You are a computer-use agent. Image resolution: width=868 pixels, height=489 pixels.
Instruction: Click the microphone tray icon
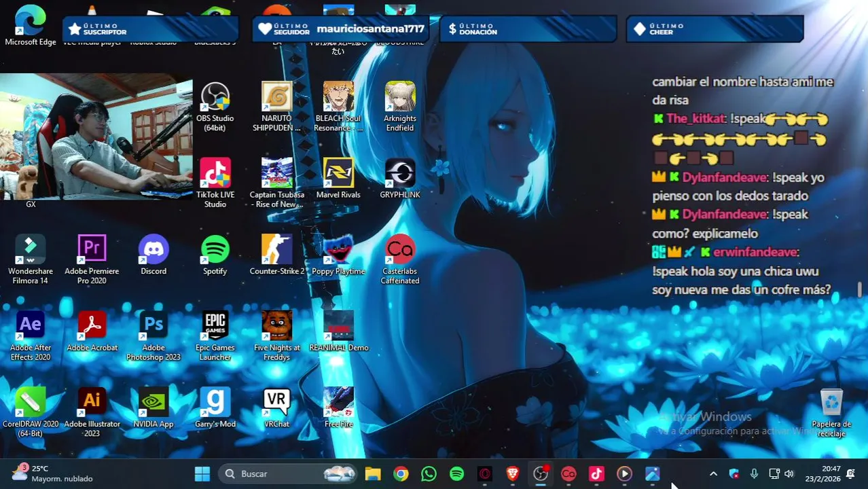754,473
